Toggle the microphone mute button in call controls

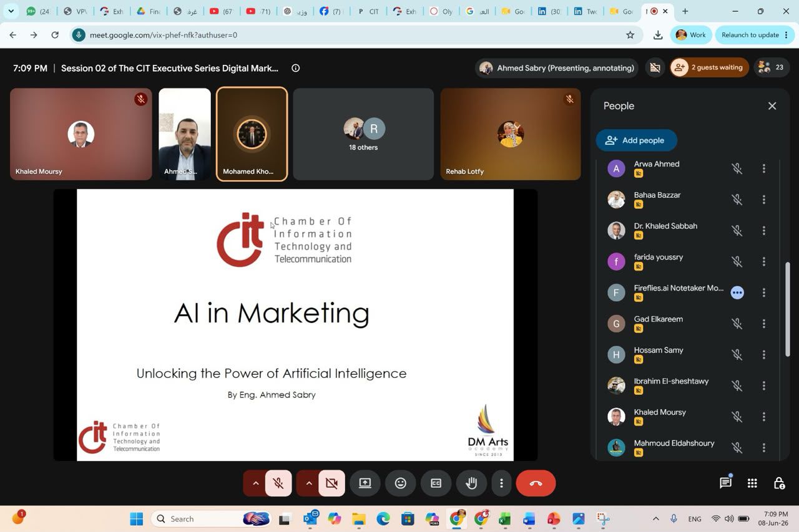coord(278,483)
